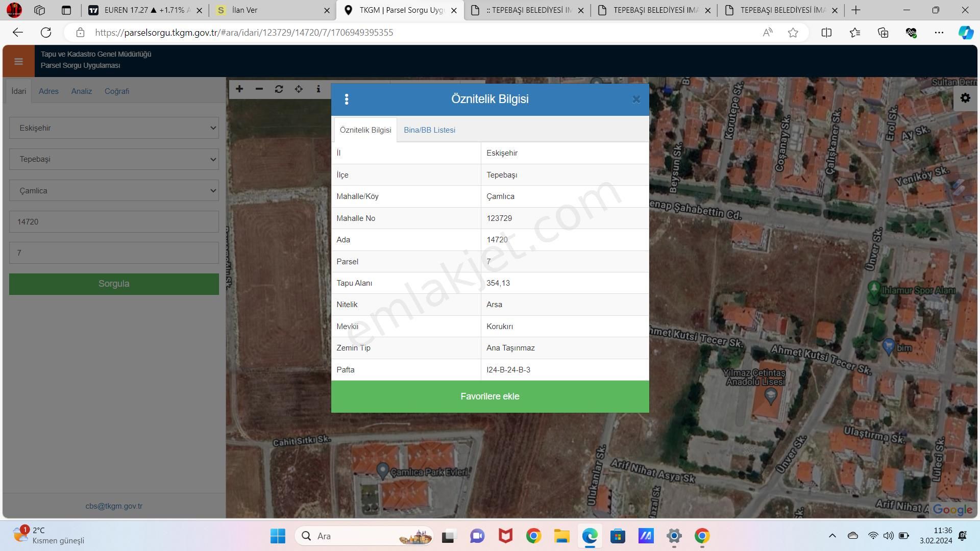
Task: Open the three-dot menu in Öznitelik Bilgisi
Action: coord(347,99)
